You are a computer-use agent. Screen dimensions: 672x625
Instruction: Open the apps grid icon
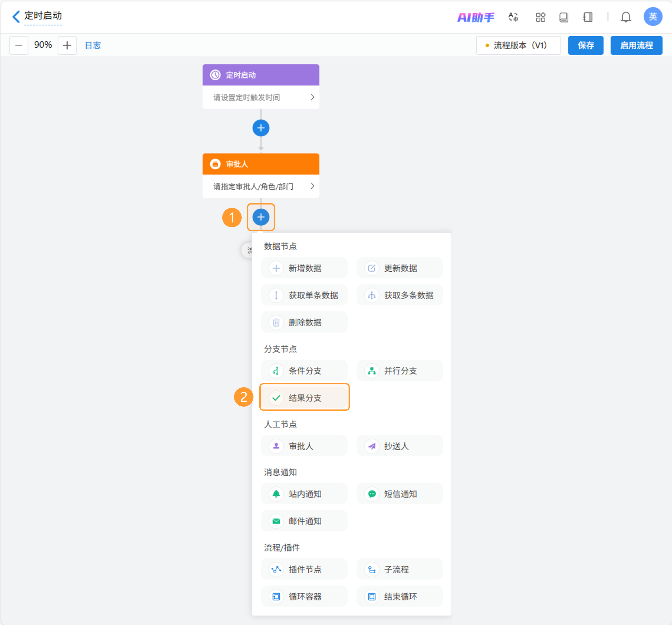[x=540, y=17]
